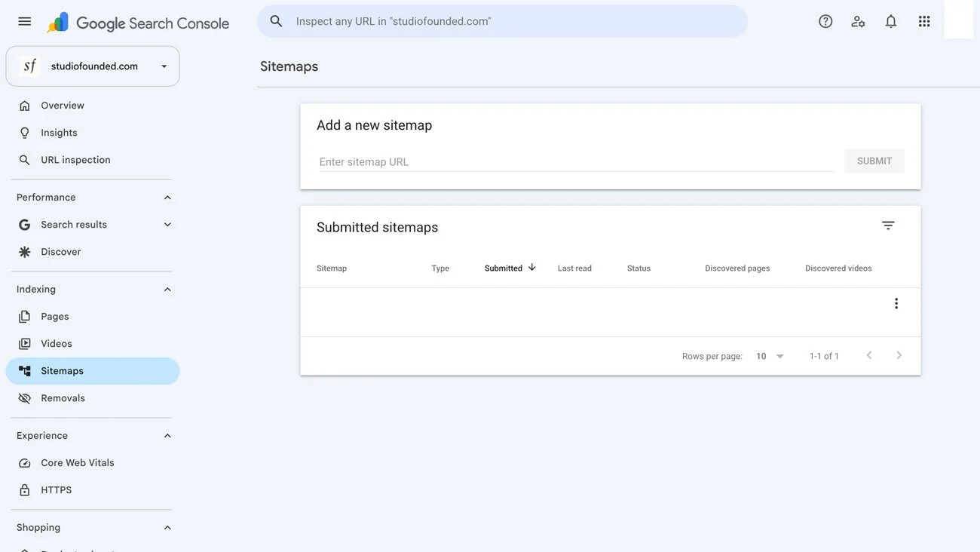Click the Videos play icon in sidebar

click(x=25, y=344)
